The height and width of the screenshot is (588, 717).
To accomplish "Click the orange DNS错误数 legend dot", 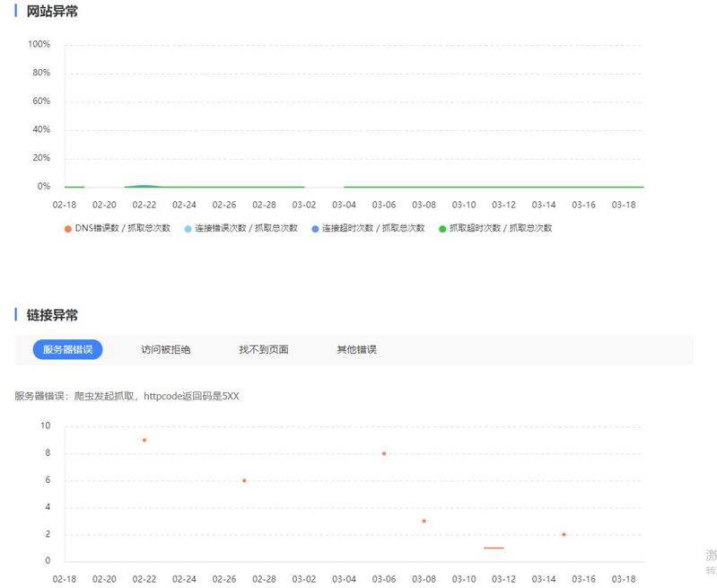I will click(x=67, y=229).
